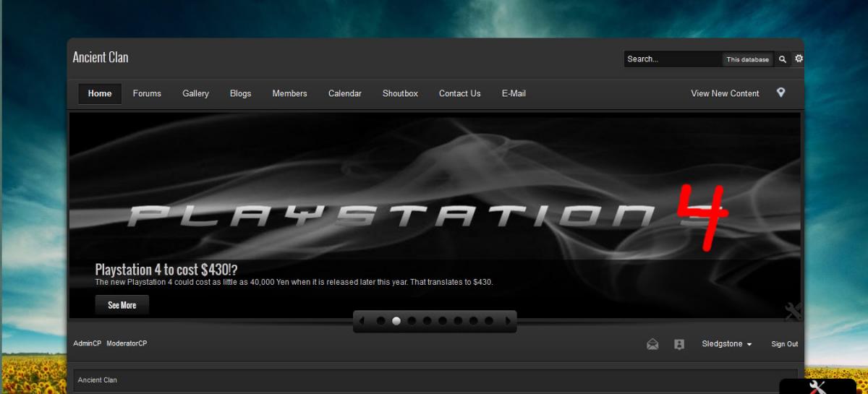Open the notifications icon beside Sledgstone
The width and height of the screenshot is (868, 394).
coord(679,344)
